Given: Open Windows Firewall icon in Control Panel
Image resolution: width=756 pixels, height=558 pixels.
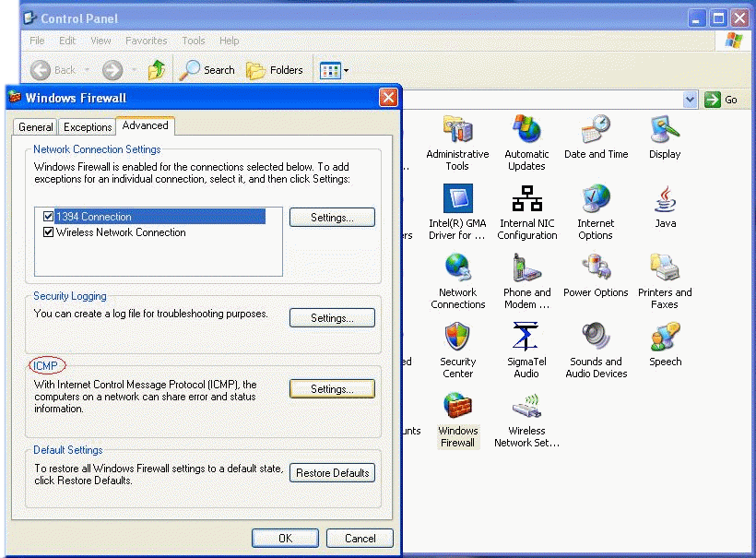Looking at the screenshot, I should 457,419.
